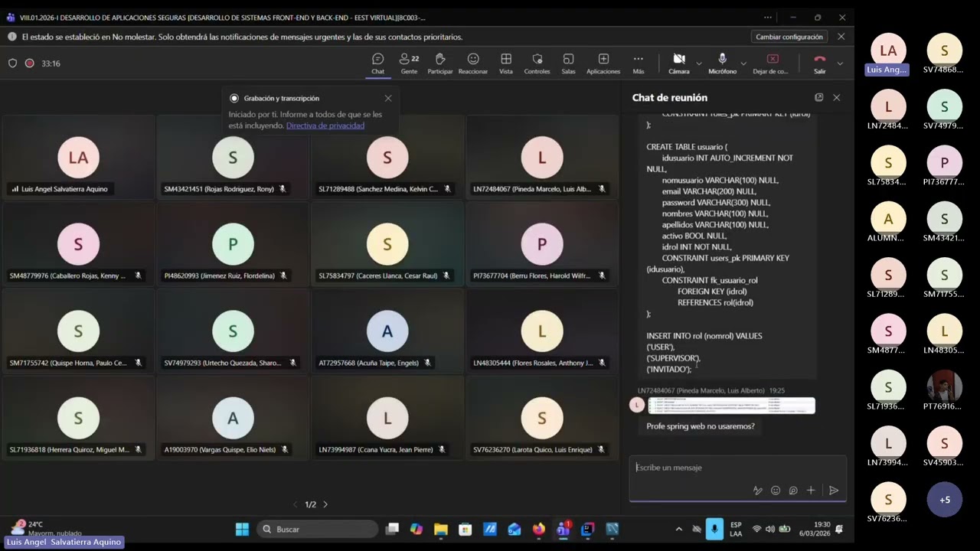Open the +5 more participants bubble
Screen dimensions: 980x551
(945, 500)
